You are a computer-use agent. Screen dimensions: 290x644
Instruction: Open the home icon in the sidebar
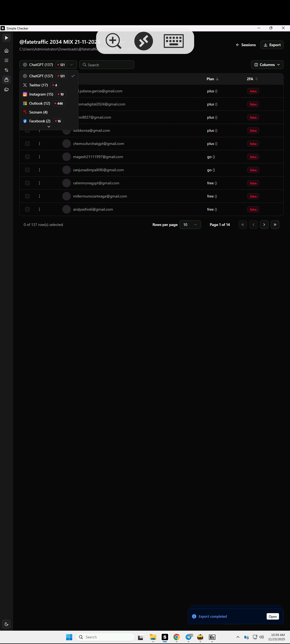pos(6,51)
